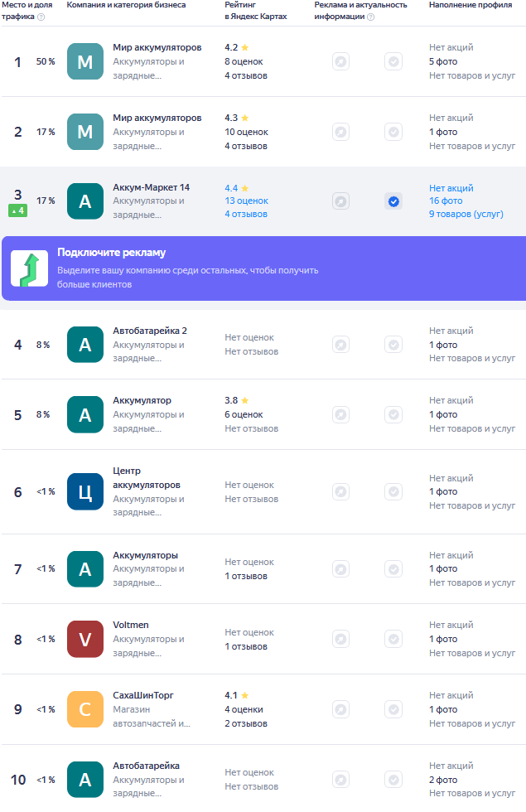Open the help icon beside «Реклама и актуальность информации»
The width and height of the screenshot is (526, 812).
[371, 17]
